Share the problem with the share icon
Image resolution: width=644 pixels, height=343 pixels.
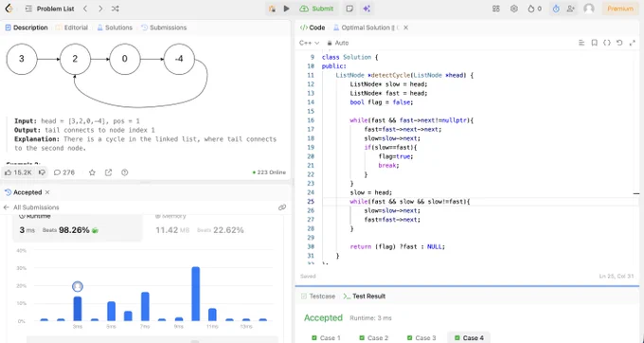(108, 172)
